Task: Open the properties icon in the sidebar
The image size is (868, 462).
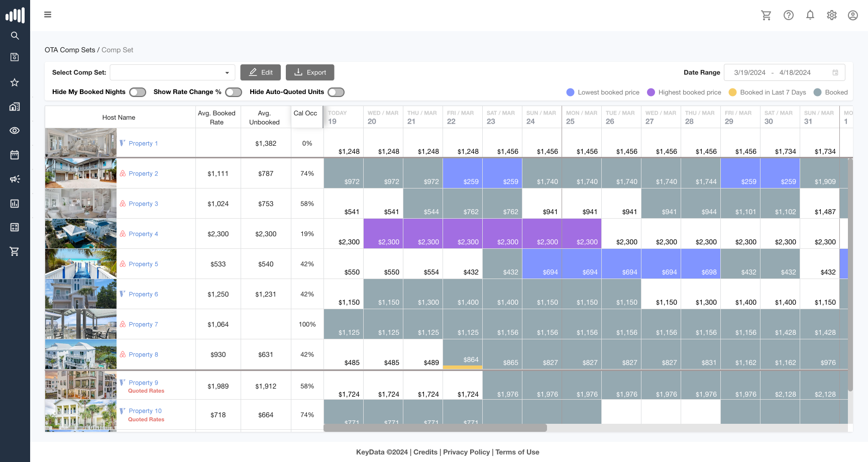Action: (x=15, y=107)
